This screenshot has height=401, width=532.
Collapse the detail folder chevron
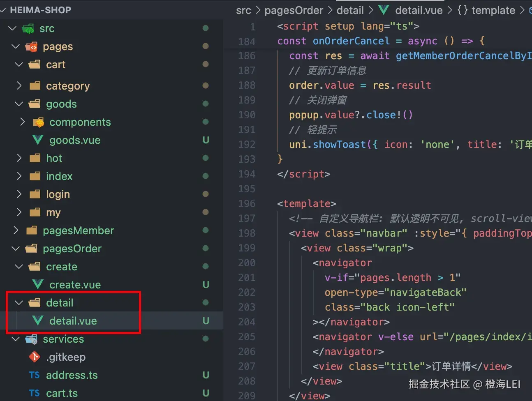[19, 303]
